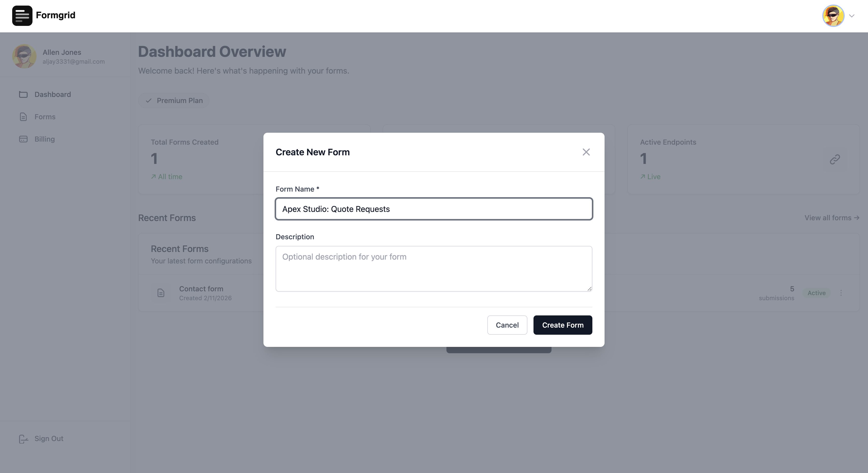
Task: Click the Forms document icon in the sidebar
Action: (x=23, y=117)
